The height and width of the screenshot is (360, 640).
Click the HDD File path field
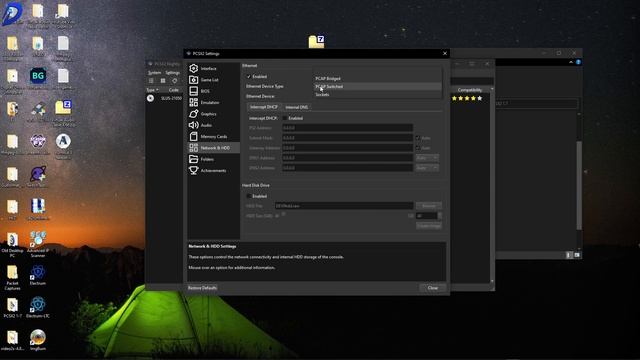(x=344, y=206)
